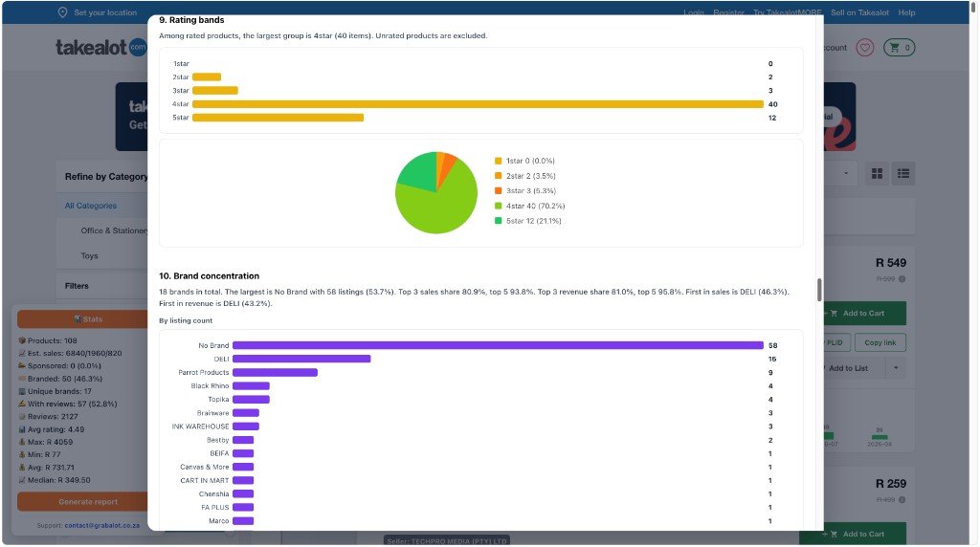Add the R 259 product to cart
The width and height of the screenshot is (980, 547).
point(853,534)
